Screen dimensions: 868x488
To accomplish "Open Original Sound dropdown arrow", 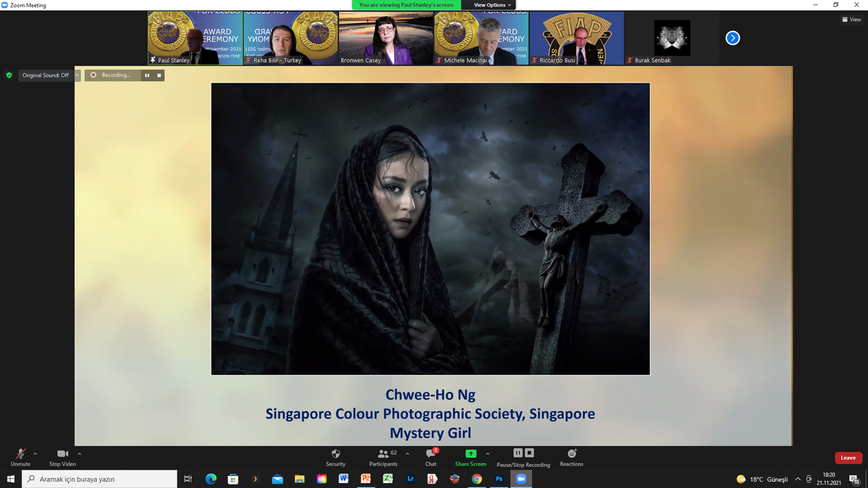I will tap(77, 75).
